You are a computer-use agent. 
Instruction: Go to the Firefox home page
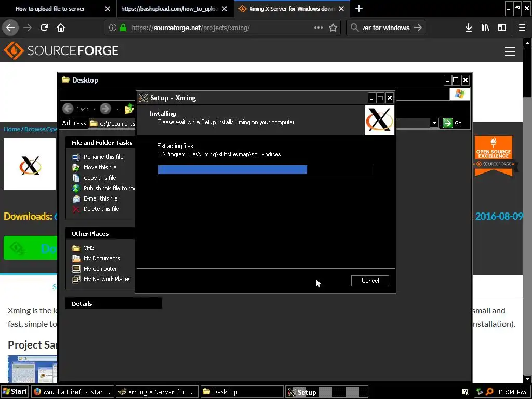click(x=61, y=28)
